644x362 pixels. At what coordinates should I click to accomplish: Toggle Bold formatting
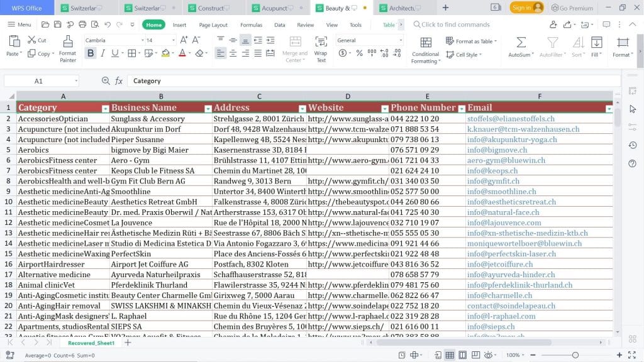[91, 53]
